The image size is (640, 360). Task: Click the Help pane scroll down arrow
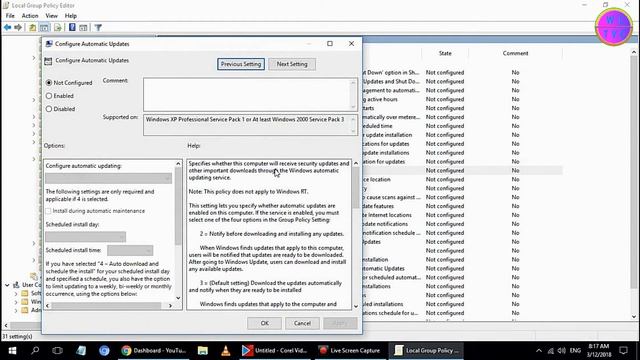tap(356, 306)
